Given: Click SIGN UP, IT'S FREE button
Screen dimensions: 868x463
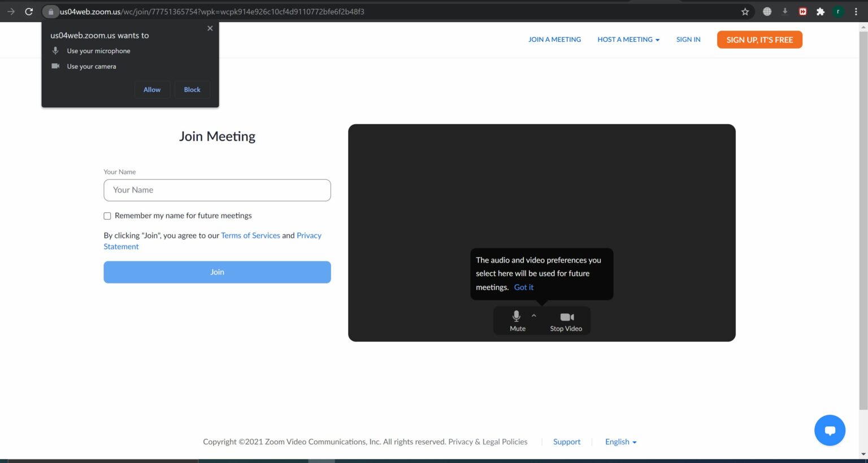Looking at the screenshot, I should click(x=759, y=40).
